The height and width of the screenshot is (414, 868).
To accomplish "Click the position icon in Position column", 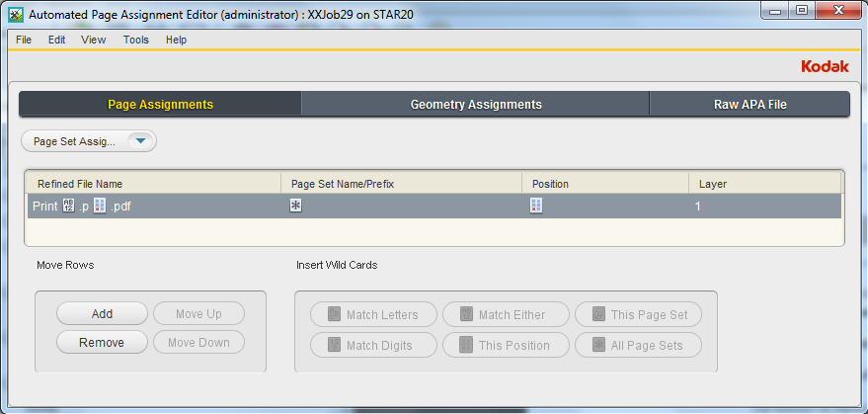I will click(x=536, y=207).
